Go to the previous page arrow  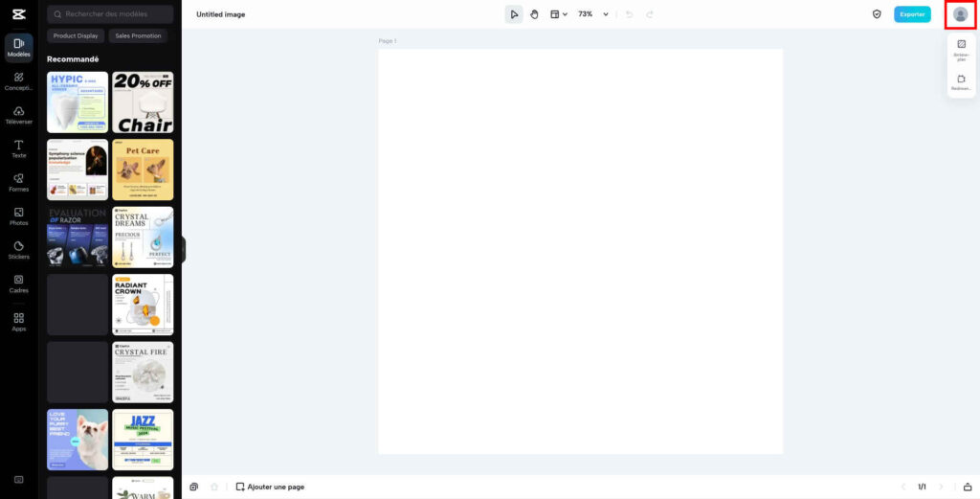tap(902, 487)
